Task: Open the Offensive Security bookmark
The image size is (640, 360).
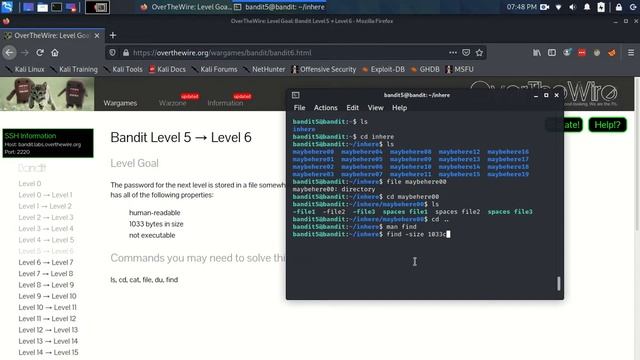Action: tap(324, 69)
